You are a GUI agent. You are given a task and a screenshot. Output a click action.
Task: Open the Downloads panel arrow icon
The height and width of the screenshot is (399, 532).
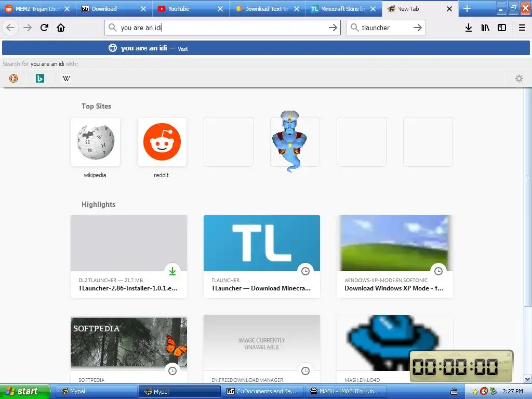469,28
